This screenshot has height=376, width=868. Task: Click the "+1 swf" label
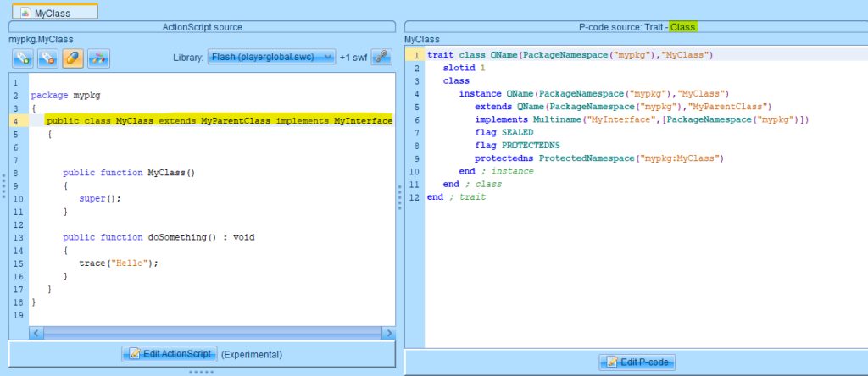coord(353,58)
